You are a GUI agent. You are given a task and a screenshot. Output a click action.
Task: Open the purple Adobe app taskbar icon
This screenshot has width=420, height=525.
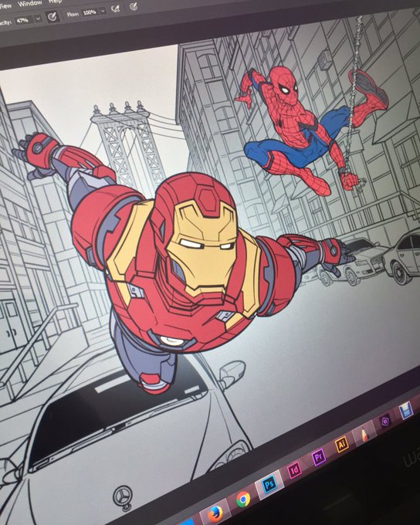[385, 420]
